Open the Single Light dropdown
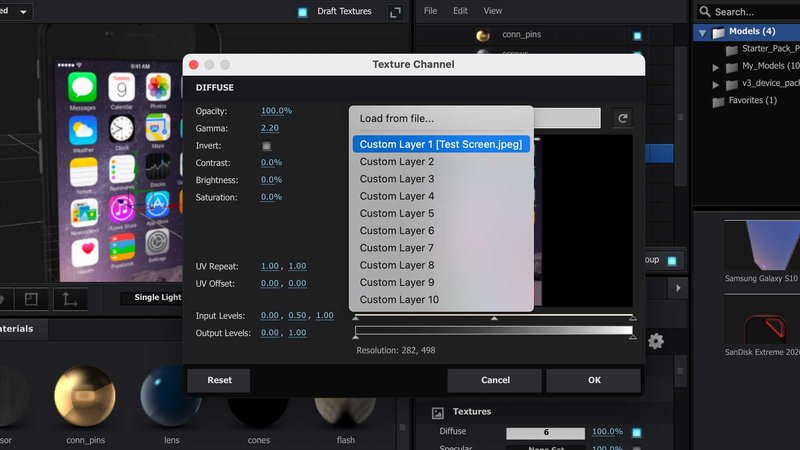 pyautogui.click(x=152, y=297)
